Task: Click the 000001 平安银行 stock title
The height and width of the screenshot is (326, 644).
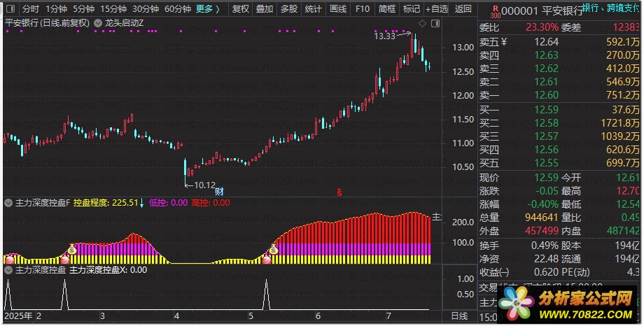Action: [542, 11]
